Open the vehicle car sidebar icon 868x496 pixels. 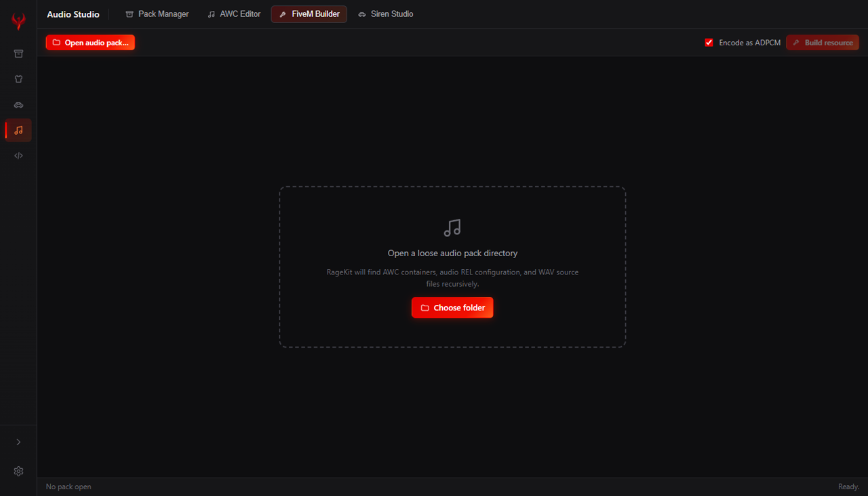pyautogui.click(x=18, y=105)
